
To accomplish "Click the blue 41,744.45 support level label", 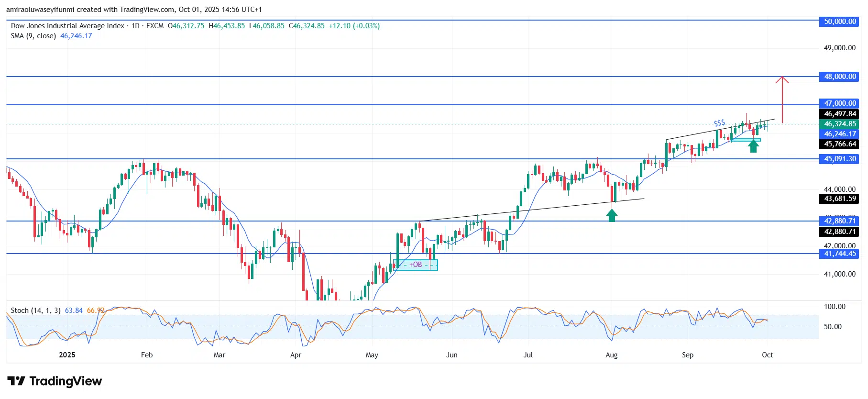I will point(840,254).
